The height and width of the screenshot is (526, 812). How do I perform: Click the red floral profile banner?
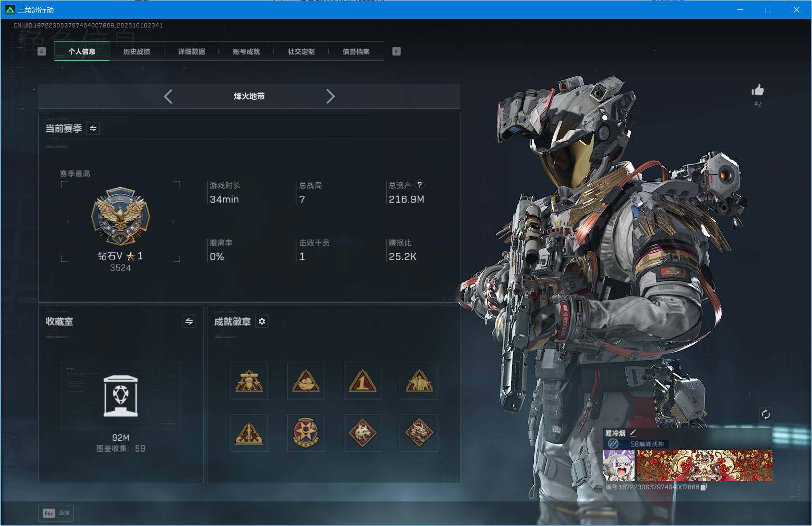coord(704,465)
